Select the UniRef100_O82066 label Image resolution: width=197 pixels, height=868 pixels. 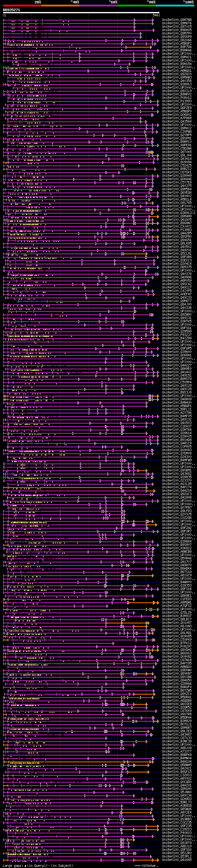[177, 40]
